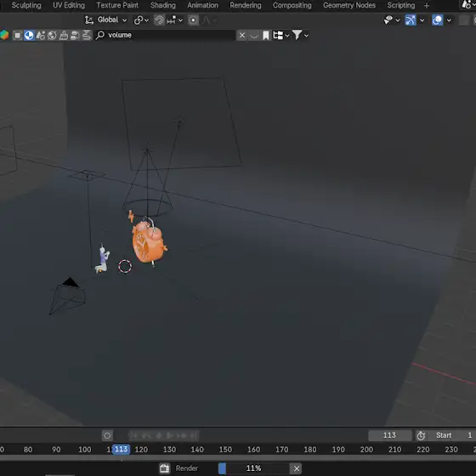
Task: Click the current frame field showing 113
Action: tap(389, 435)
